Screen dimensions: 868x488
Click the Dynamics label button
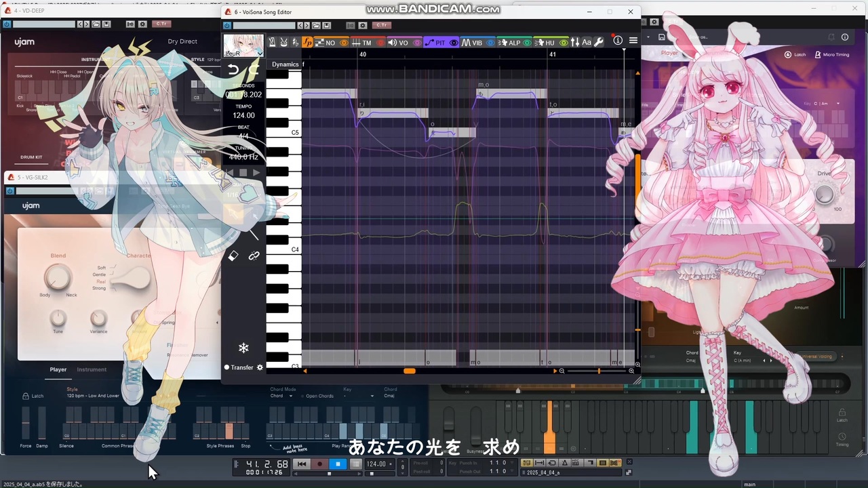(x=285, y=64)
